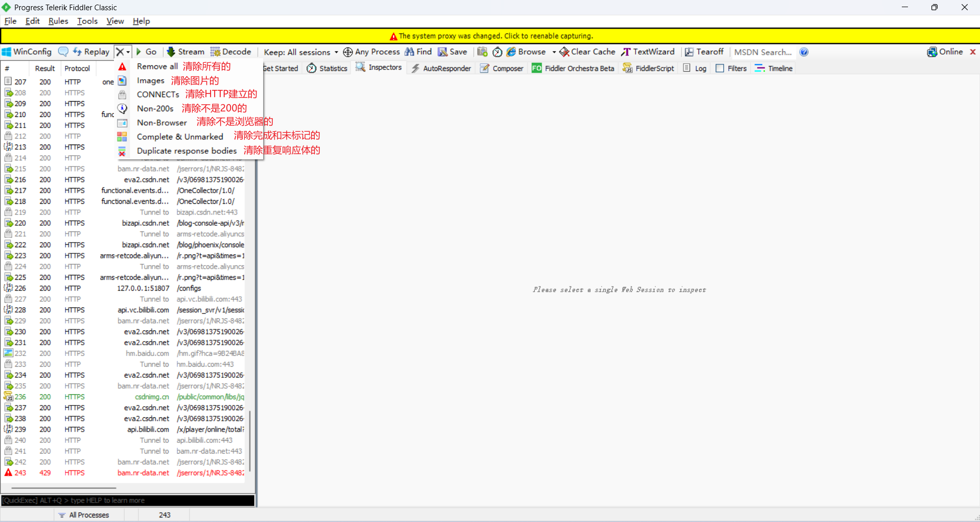The height and width of the screenshot is (522, 980).
Task: Click the MSDN Search input field
Action: (764, 52)
